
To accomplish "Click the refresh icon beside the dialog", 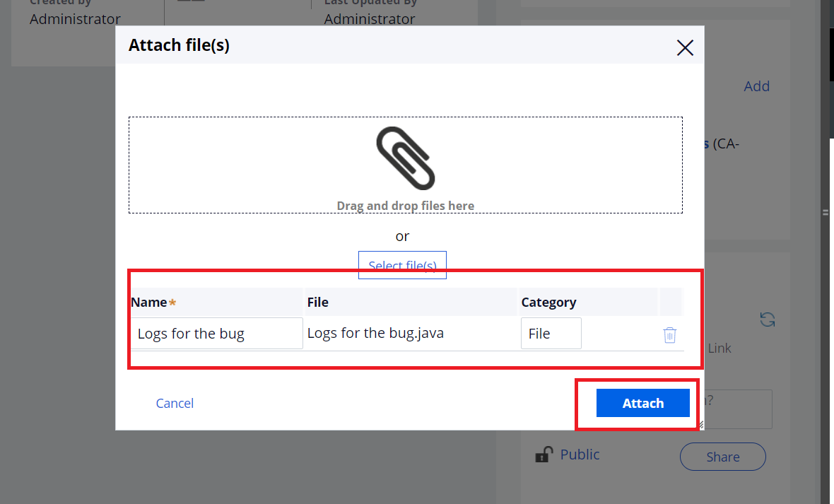I will pos(767,320).
